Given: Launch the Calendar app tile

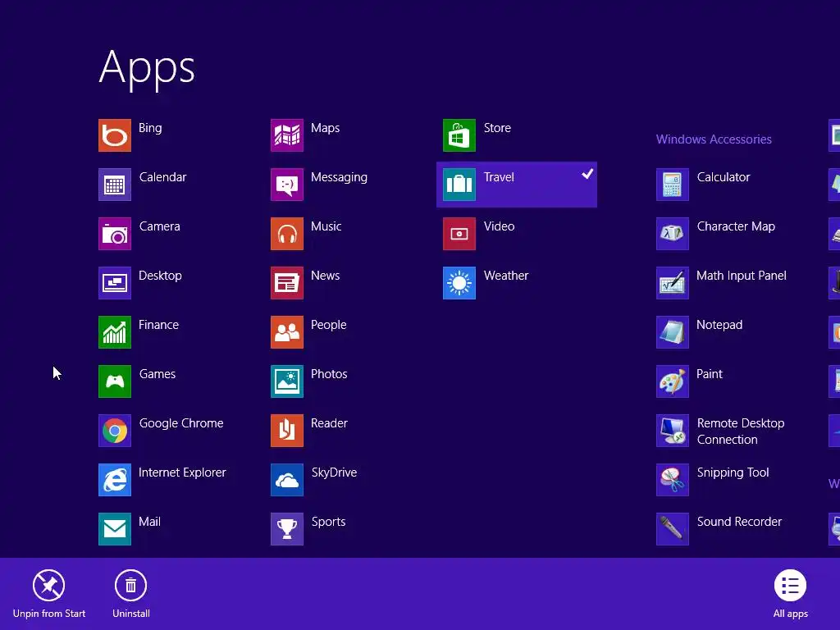Looking at the screenshot, I should coord(115,185).
